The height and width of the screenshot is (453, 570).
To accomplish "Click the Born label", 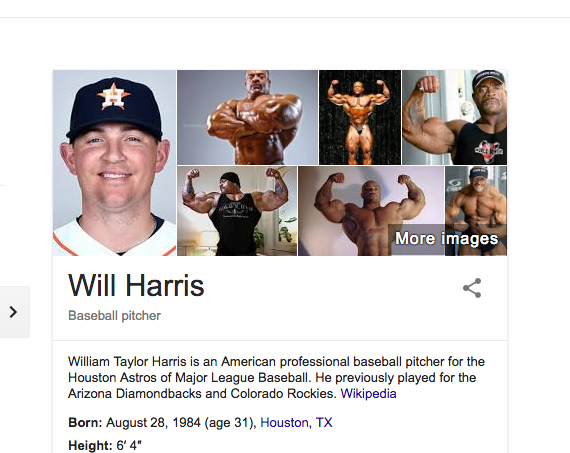I will coord(85,423).
